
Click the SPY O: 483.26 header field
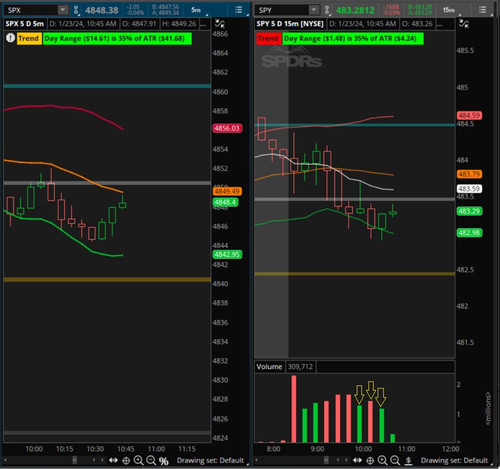point(417,24)
